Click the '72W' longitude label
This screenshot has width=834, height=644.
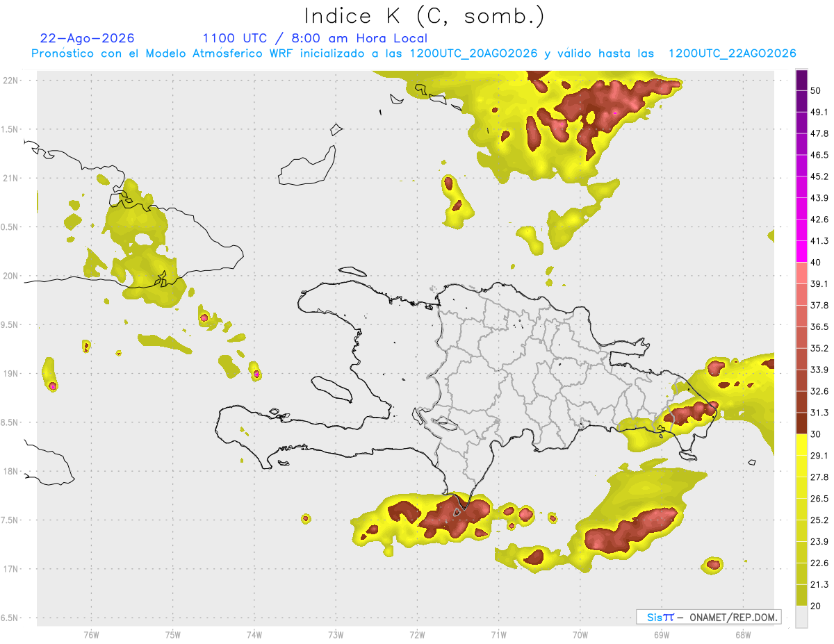click(417, 636)
